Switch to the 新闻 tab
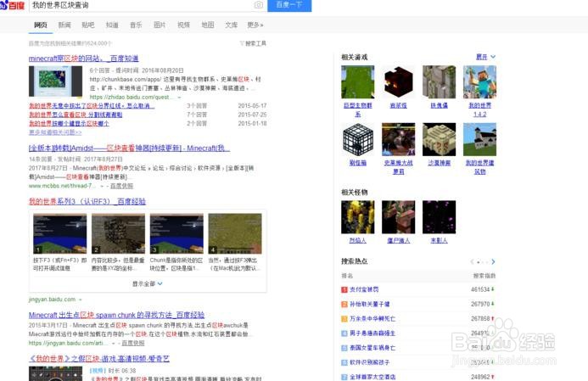This screenshot has width=588, height=381. pos(64,25)
